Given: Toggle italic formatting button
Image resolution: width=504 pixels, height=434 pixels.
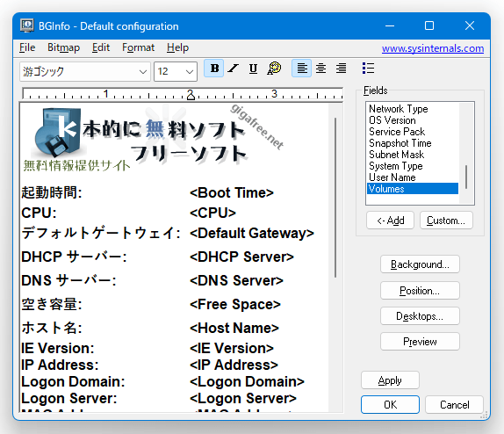Looking at the screenshot, I should click(234, 69).
